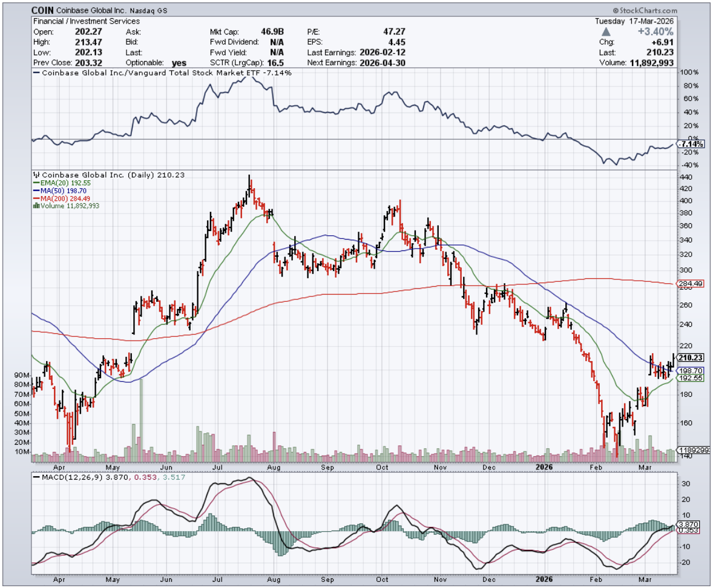This screenshot has width=713, height=588.
Task: Click the candlestick icon beside Coinbase Global Inc. (Daily)
Action: coord(36,175)
